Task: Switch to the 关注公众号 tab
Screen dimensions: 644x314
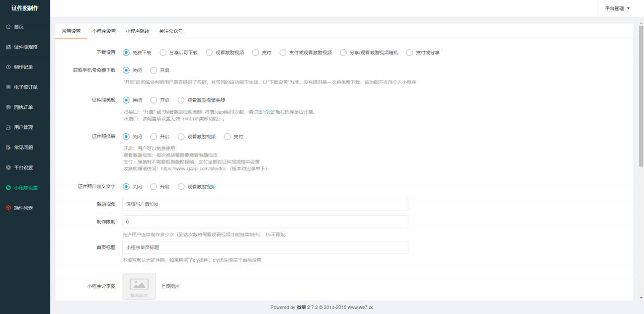Action: click(171, 31)
